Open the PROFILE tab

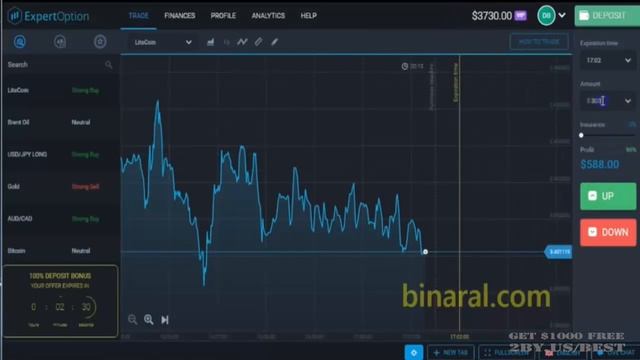click(x=223, y=16)
